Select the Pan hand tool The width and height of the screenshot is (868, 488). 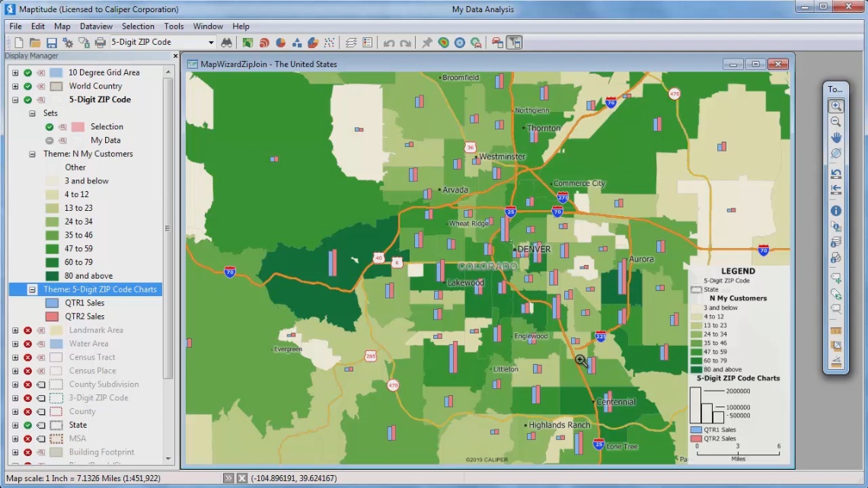pos(836,138)
